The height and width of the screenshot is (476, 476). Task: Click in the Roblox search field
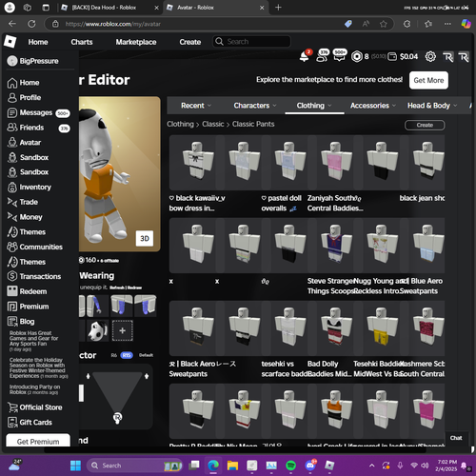(x=251, y=42)
